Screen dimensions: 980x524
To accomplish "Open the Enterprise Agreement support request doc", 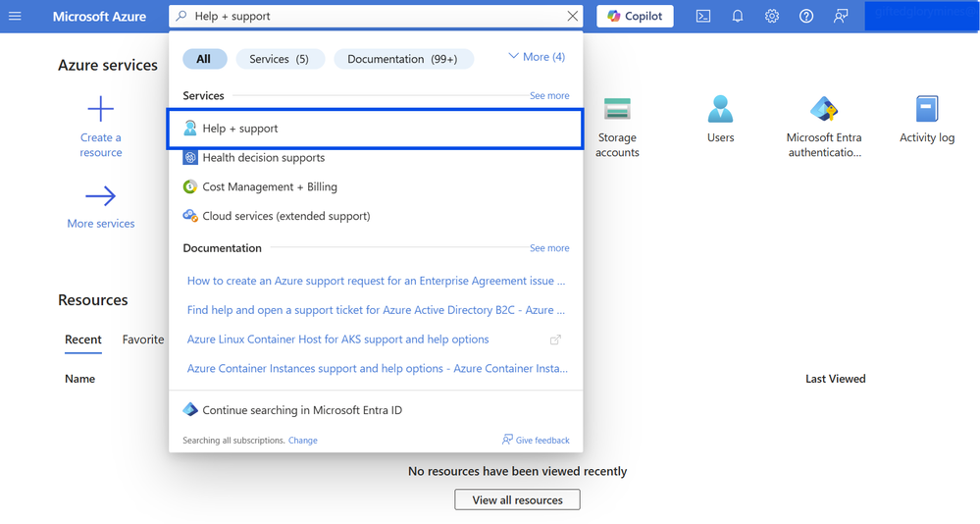I will tap(376, 281).
